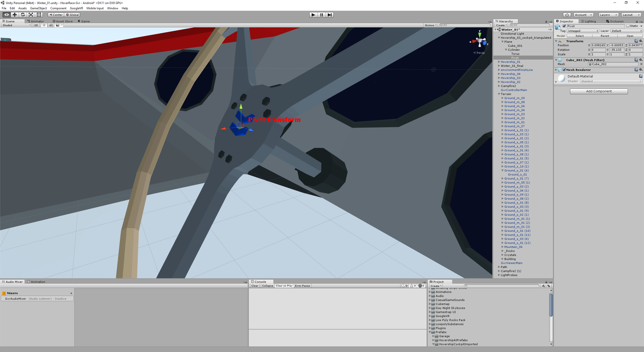The width and height of the screenshot is (644, 352).
Task: Uncheck the Mesh Renderer enabled checkbox
Action: (564, 70)
